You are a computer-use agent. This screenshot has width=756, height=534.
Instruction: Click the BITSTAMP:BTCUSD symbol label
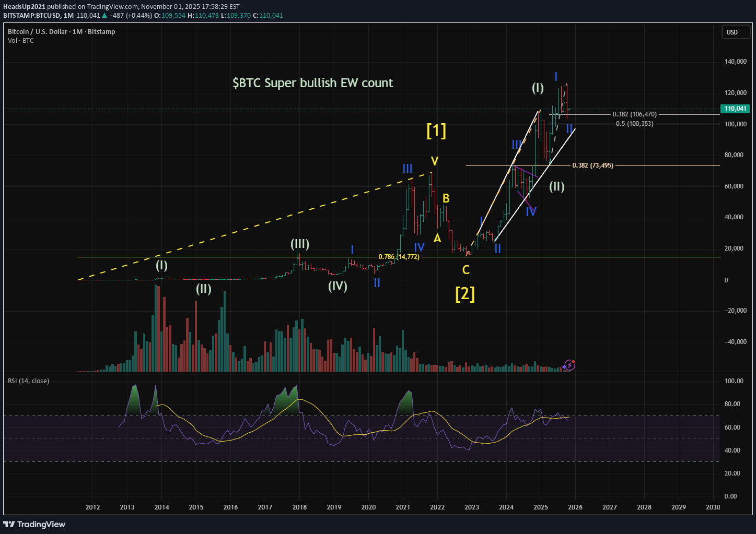tap(33, 15)
